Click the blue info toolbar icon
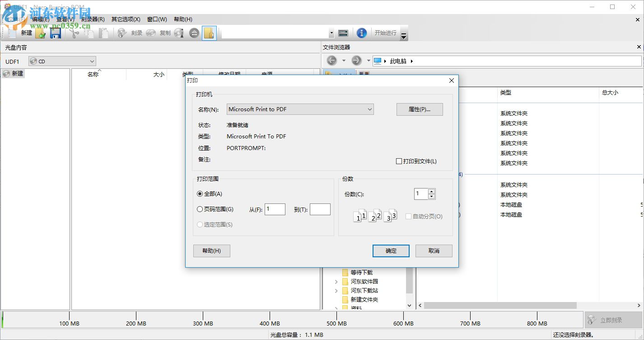 click(362, 33)
